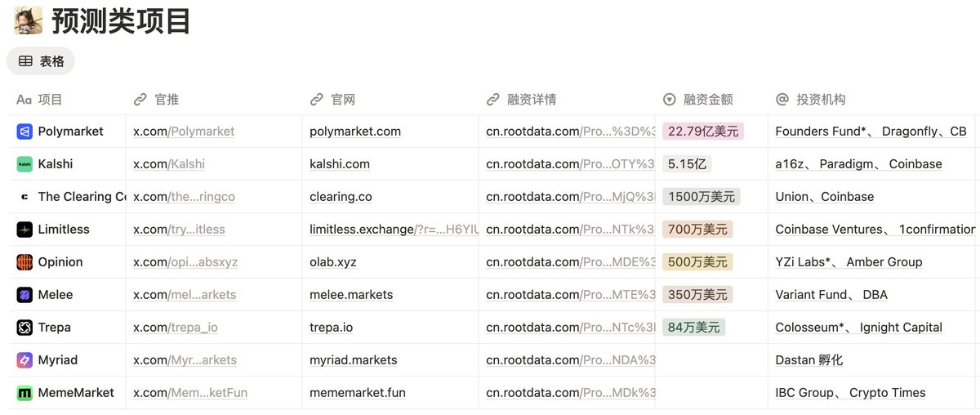This screenshot has height=415, width=980.
Task: Click the Polymarket project icon
Action: point(24,132)
